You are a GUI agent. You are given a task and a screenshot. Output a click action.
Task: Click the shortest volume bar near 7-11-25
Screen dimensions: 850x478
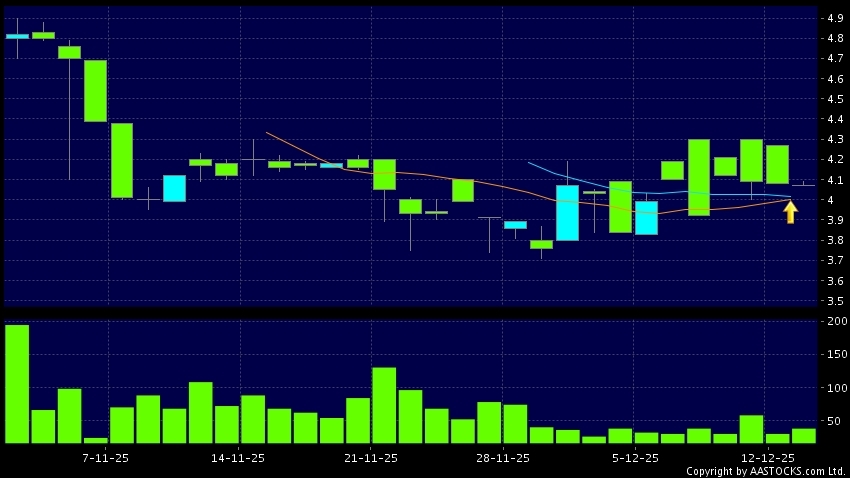pyautogui.click(x=96, y=439)
